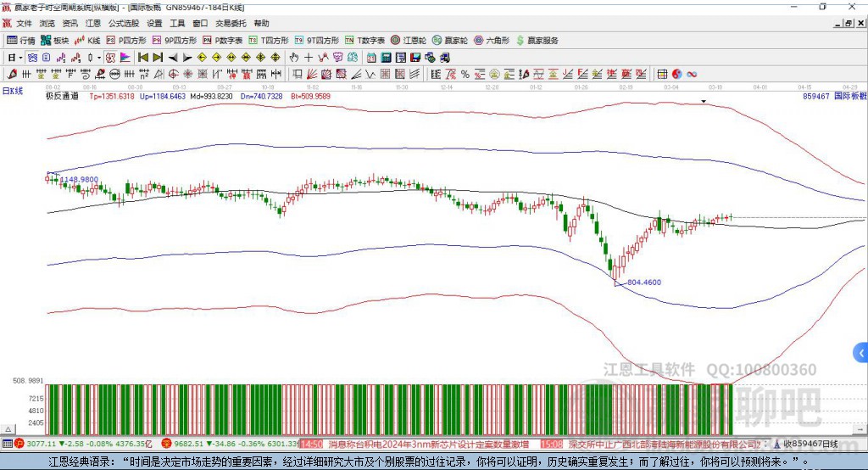
Task: Expand the candlestick style dropdown arrow
Action: (x=99, y=58)
